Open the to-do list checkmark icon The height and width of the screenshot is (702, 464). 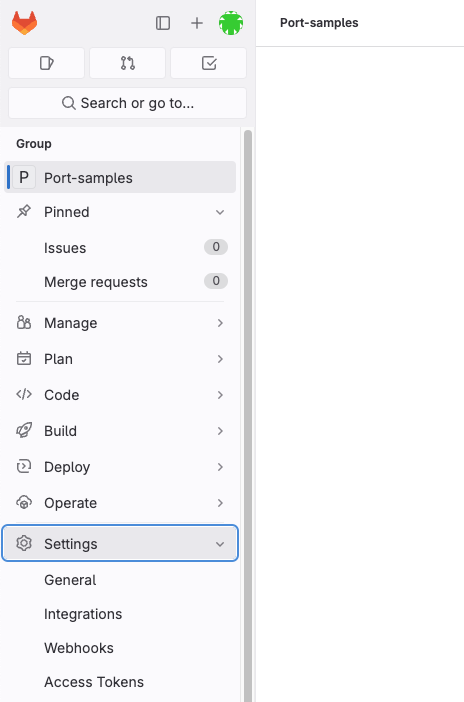[x=209, y=63]
